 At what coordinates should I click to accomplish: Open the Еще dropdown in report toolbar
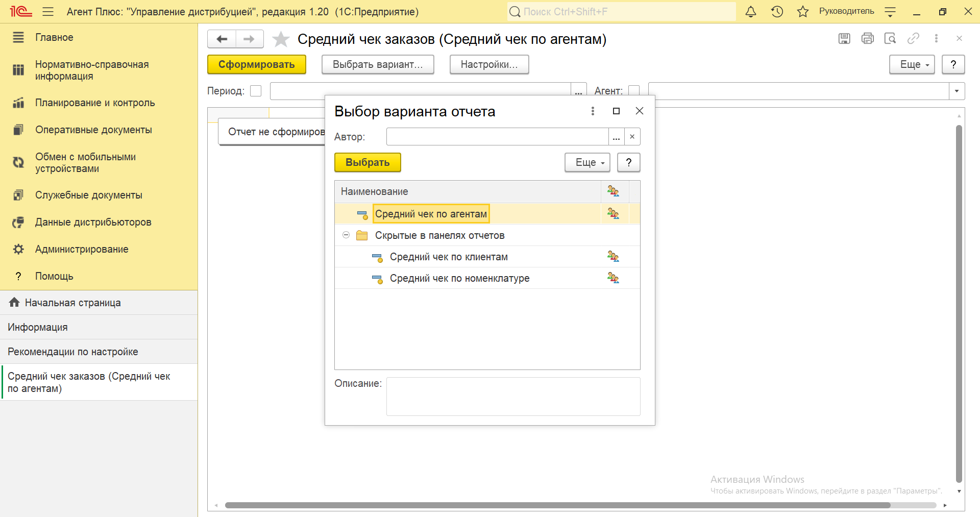912,64
